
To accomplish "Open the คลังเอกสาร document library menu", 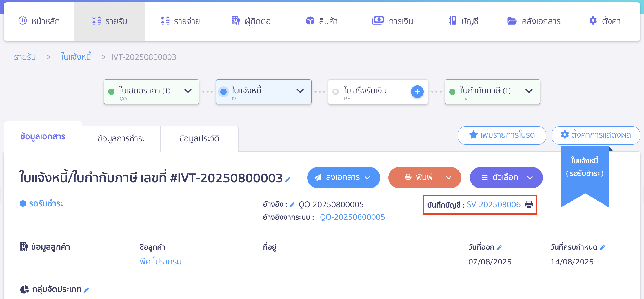I will [x=534, y=21].
